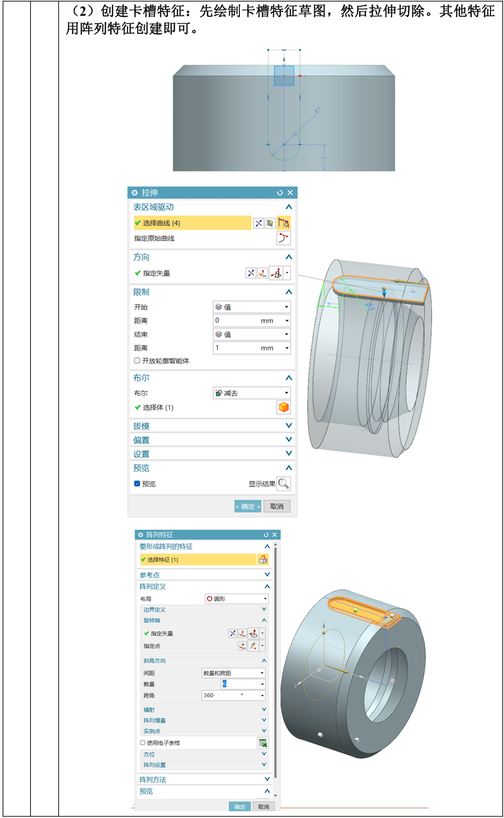Click the sketch section icon in the Extrude dialog
504x818 pixels.
click(x=284, y=223)
